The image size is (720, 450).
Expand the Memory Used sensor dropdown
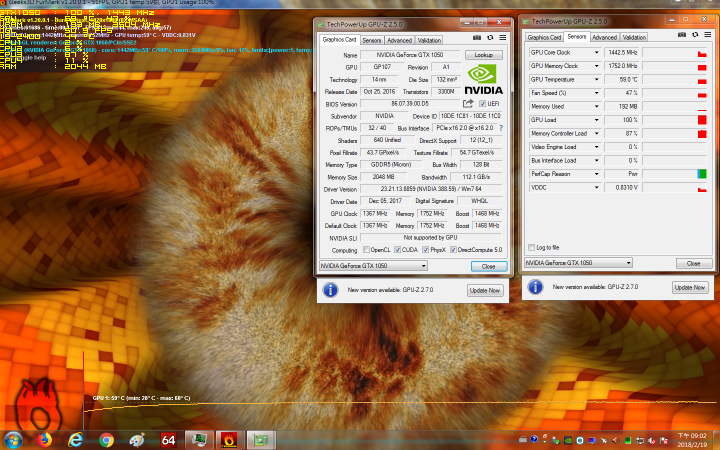coord(596,107)
